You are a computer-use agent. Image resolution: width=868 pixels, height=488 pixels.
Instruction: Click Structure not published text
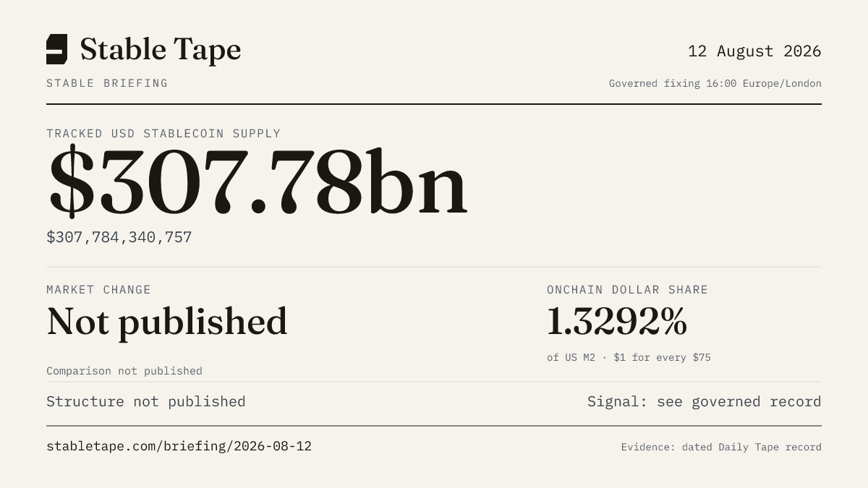146,401
